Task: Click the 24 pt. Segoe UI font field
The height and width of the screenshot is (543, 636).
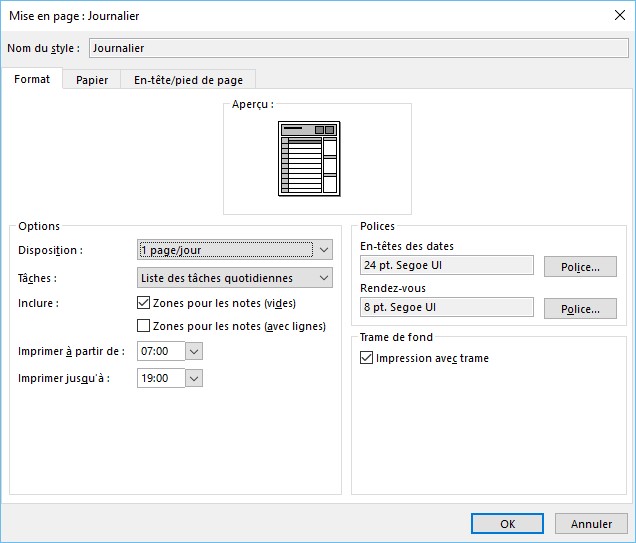Action: pos(446,266)
